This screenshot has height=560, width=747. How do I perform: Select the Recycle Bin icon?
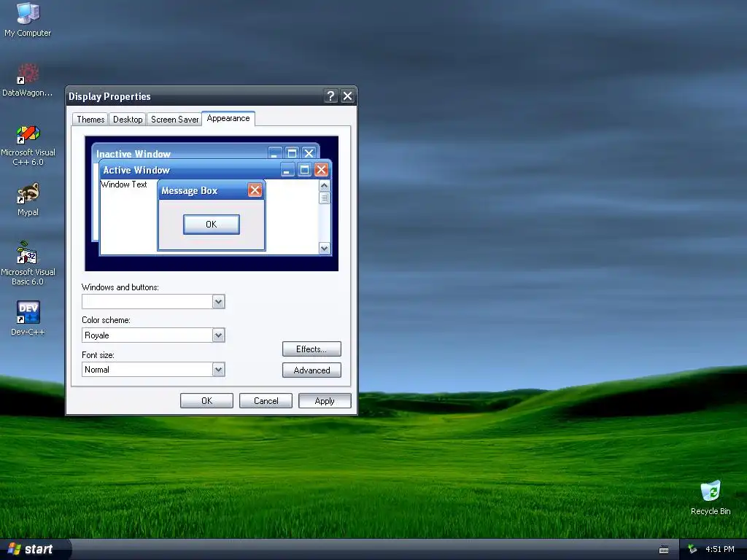click(x=711, y=497)
